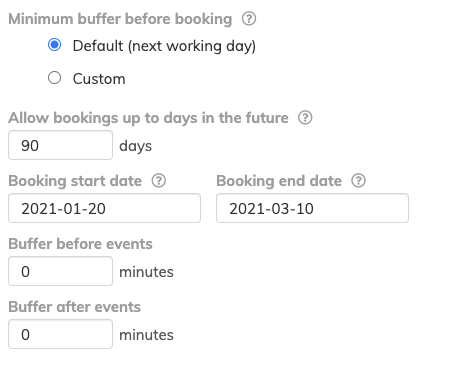This screenshot has height=367, width=474.
Task: Click the 'Booking end date' label
Action: [x=279, y=181]
